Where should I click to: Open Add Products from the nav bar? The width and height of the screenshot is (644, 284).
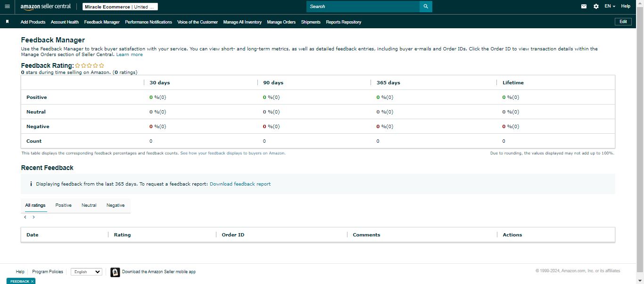(33, 22)
